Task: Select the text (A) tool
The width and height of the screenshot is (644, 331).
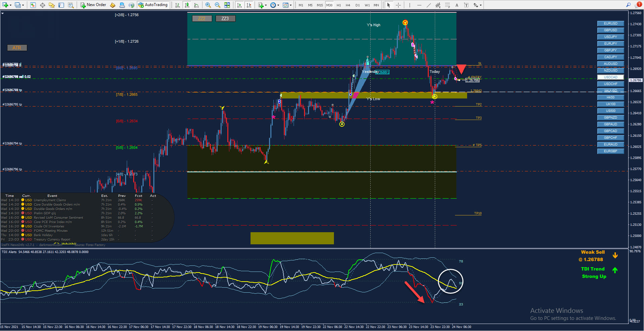Action: [x=457, y=5]
